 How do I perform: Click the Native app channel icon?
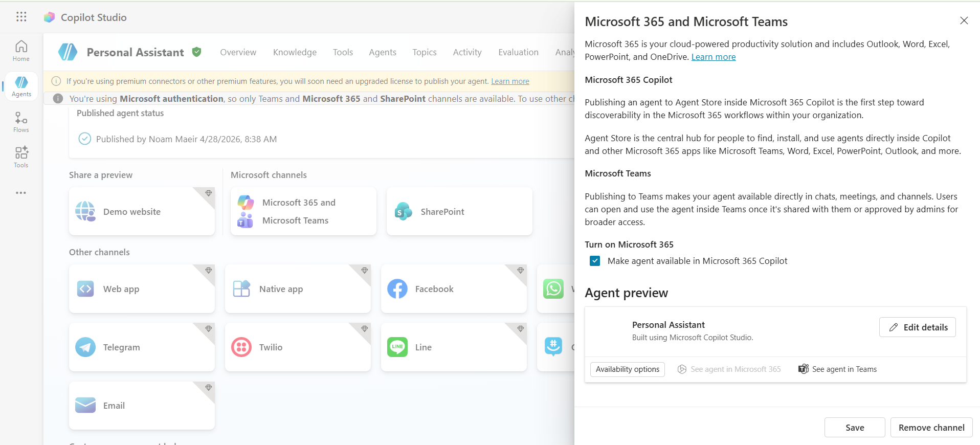[241, 288]
